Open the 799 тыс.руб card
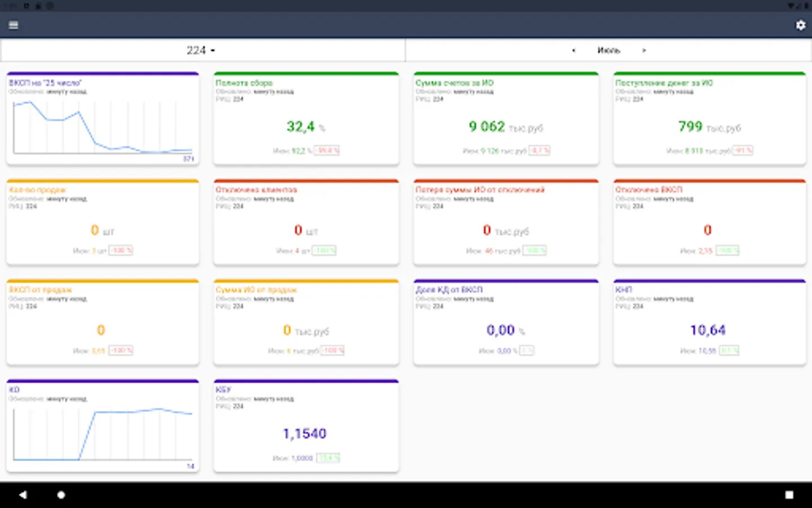 [x=709, y=119]
